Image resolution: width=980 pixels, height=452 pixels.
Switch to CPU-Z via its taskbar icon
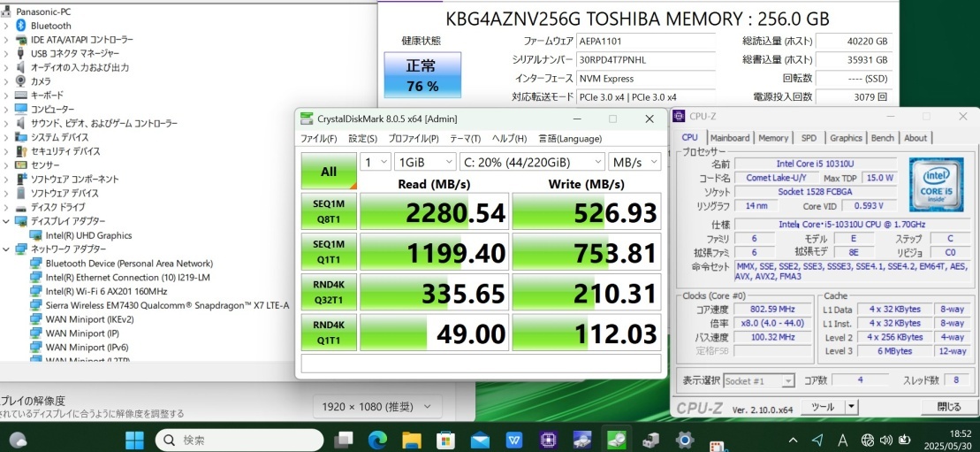(548, 440)
